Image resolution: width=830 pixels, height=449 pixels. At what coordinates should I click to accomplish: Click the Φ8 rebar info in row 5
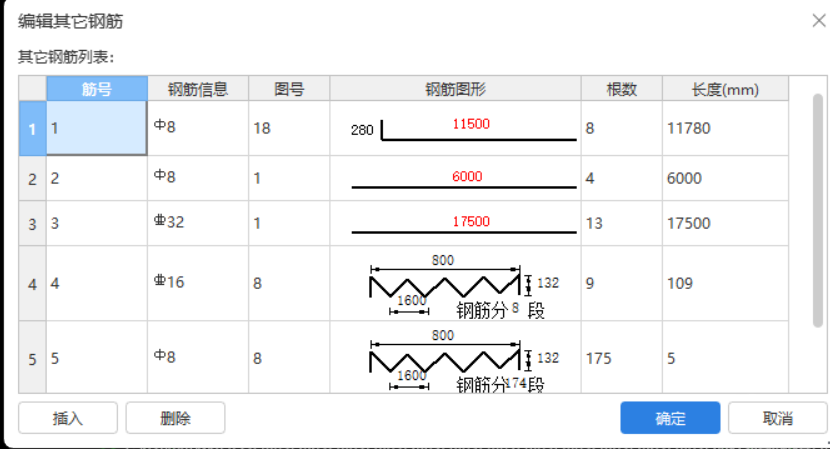(x=198, y=358)
